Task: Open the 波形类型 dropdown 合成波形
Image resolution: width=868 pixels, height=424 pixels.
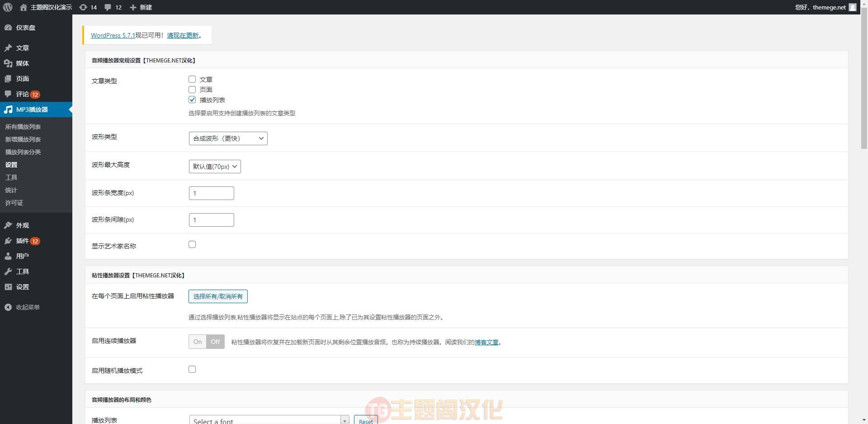Action: click(x=228, y=138)
